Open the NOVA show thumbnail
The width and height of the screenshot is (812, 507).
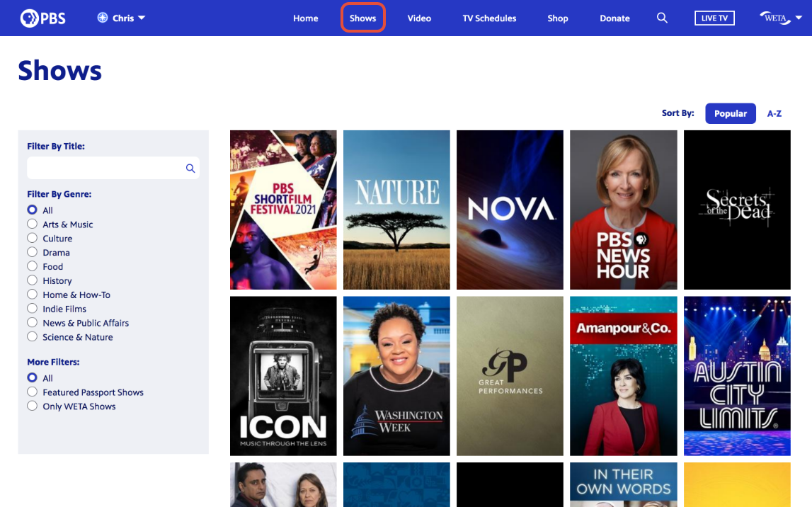510,210
